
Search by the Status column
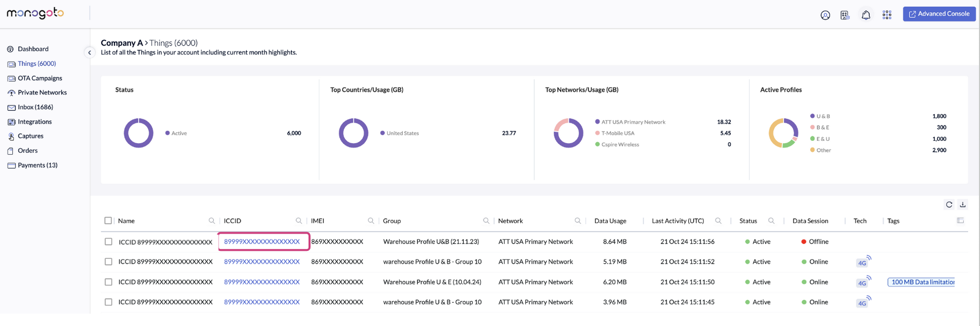pyautogui.click(x=771, y=221)
